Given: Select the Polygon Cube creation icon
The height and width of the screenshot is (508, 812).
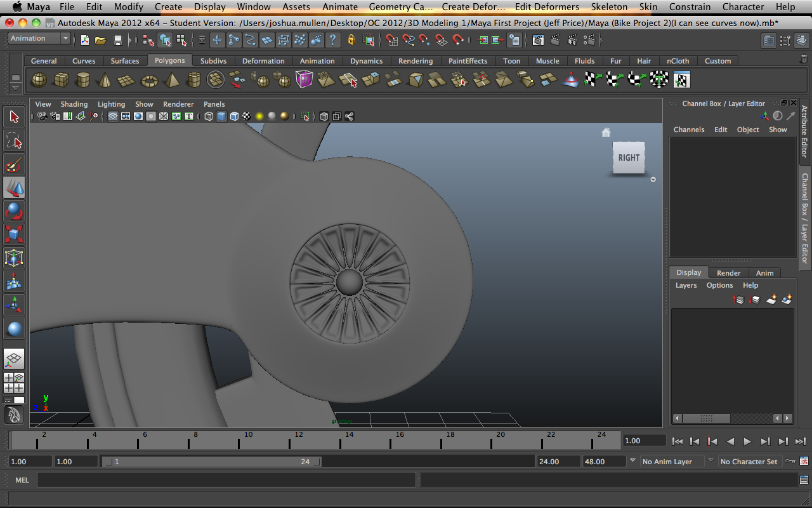Looking at the screenshot, I should point(61,79).
